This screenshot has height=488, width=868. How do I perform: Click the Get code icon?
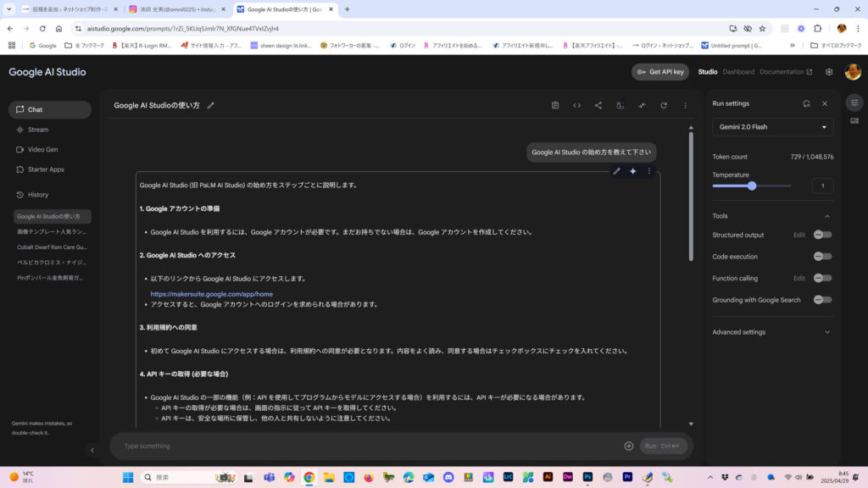pyautogui.click(x=576, y=105)
